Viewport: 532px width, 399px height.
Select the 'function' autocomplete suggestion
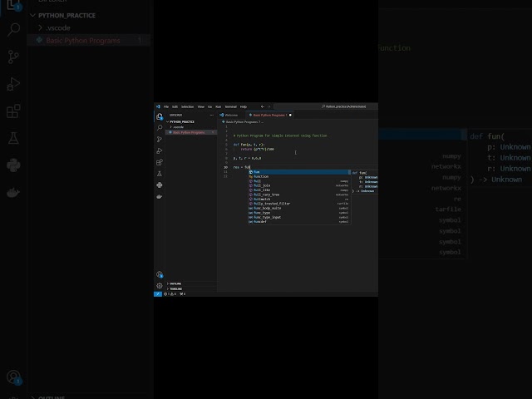(x=298, y=176)
